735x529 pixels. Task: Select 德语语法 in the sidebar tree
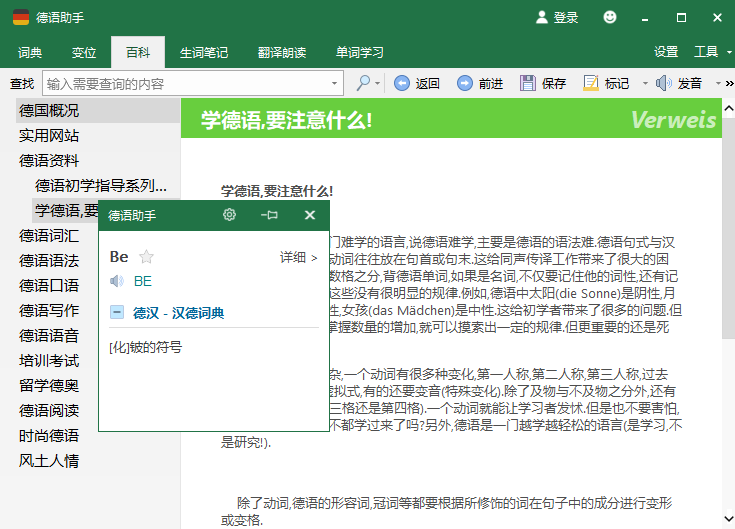tap(49, 260)
